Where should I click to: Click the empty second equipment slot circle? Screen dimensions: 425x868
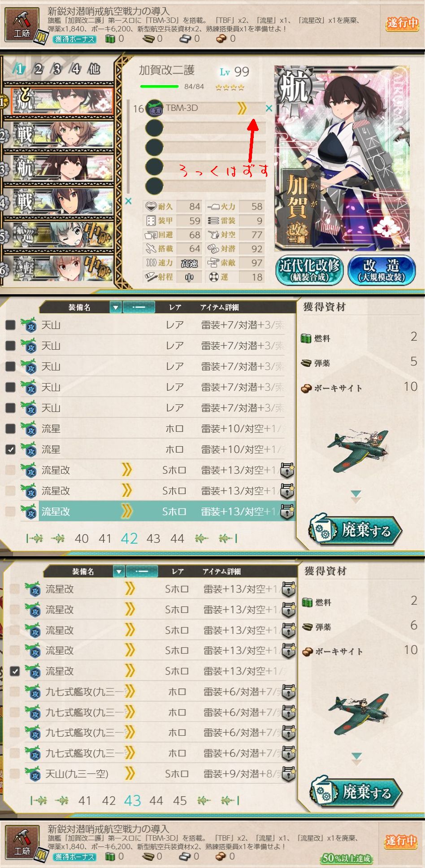point(154,128)
